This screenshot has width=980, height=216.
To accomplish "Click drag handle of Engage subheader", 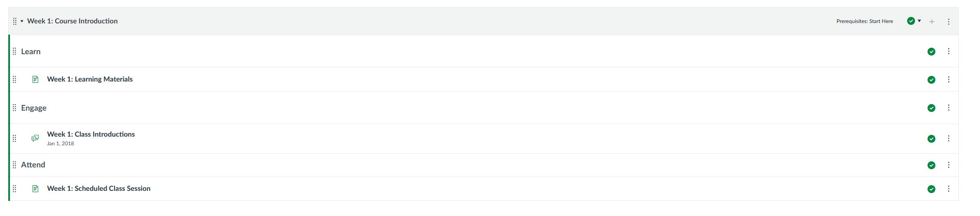I will [x=14, y=108].
